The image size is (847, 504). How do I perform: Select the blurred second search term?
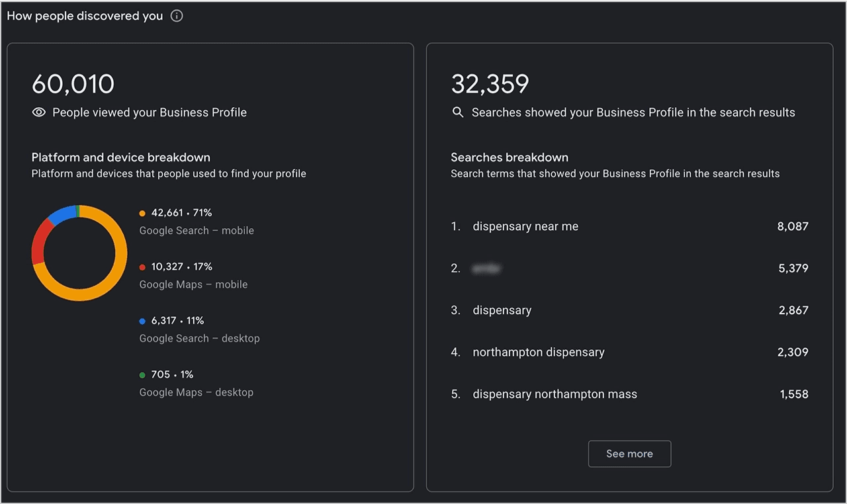tap(486, 269)
